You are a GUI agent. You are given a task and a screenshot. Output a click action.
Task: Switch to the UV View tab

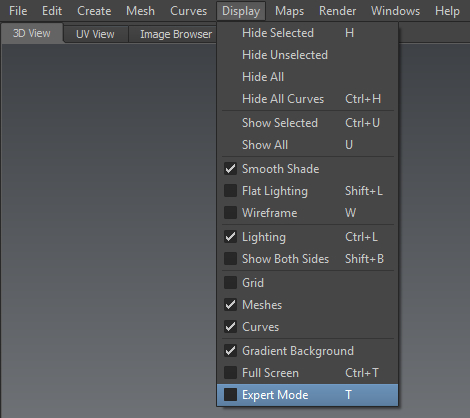point(95,34)
